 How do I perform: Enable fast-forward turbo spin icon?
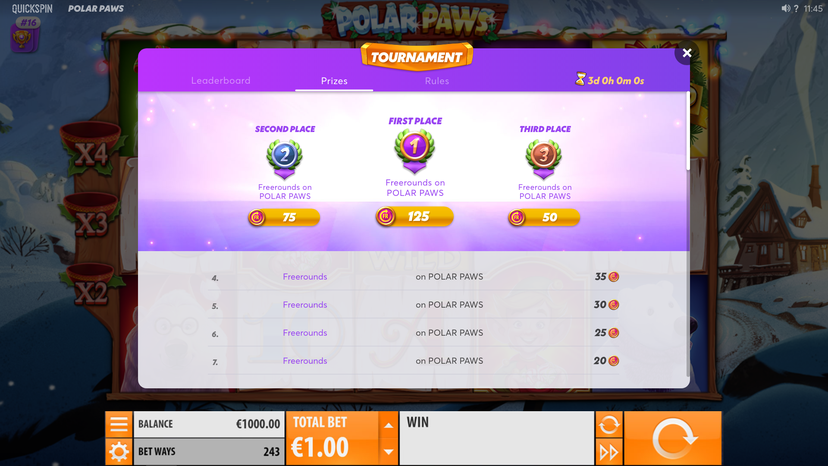609,452
